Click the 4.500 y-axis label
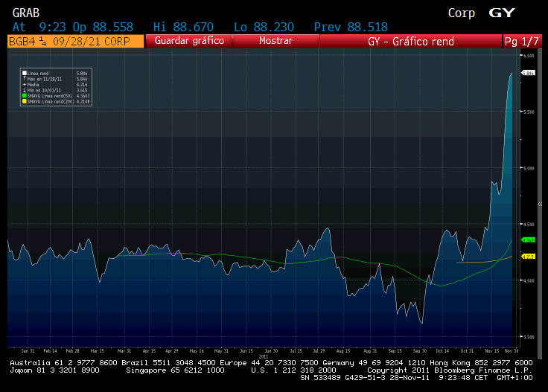The width and height of the screenshot is (548, 392). [529, 225]
